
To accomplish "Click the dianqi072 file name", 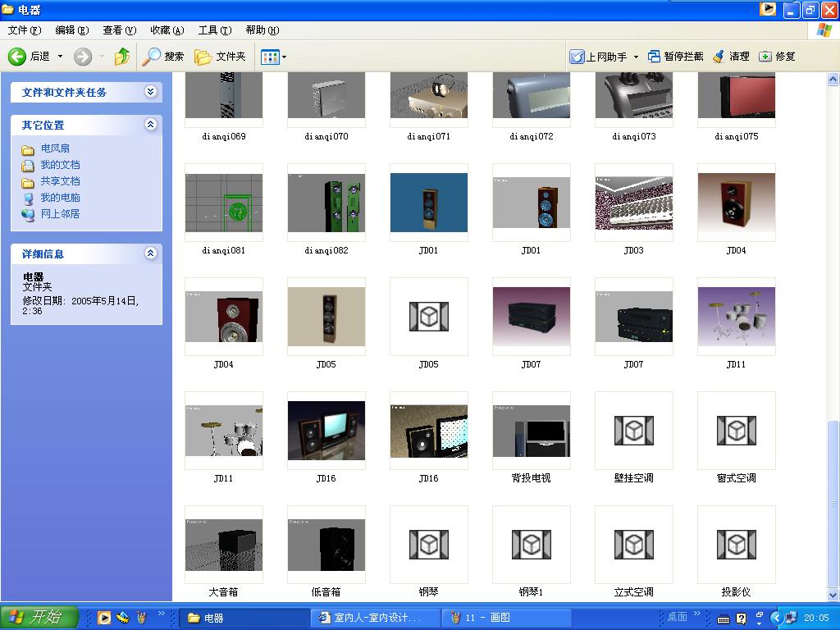I will tap(532, 137).
